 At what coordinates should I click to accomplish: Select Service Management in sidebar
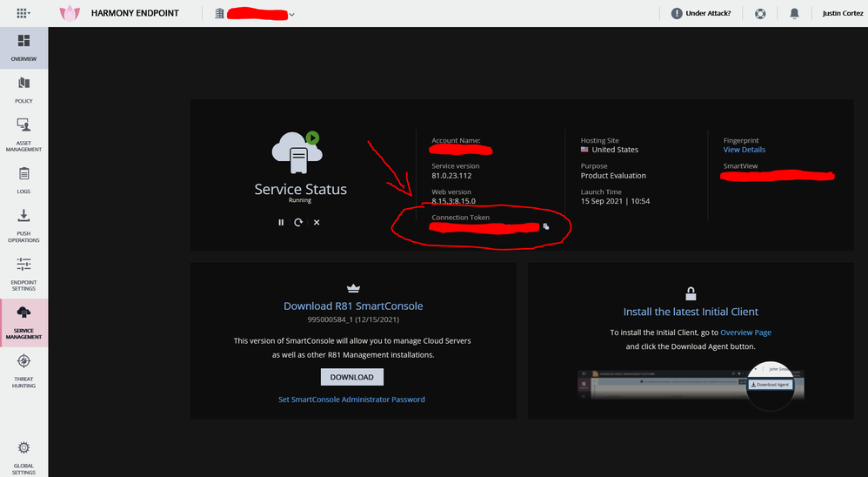[23, 322]
